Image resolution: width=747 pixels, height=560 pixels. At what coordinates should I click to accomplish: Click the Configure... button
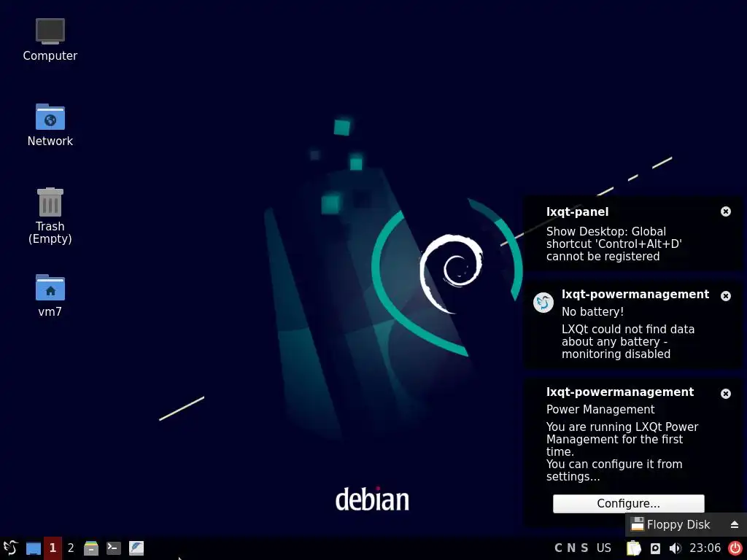[x=628, y=503]
